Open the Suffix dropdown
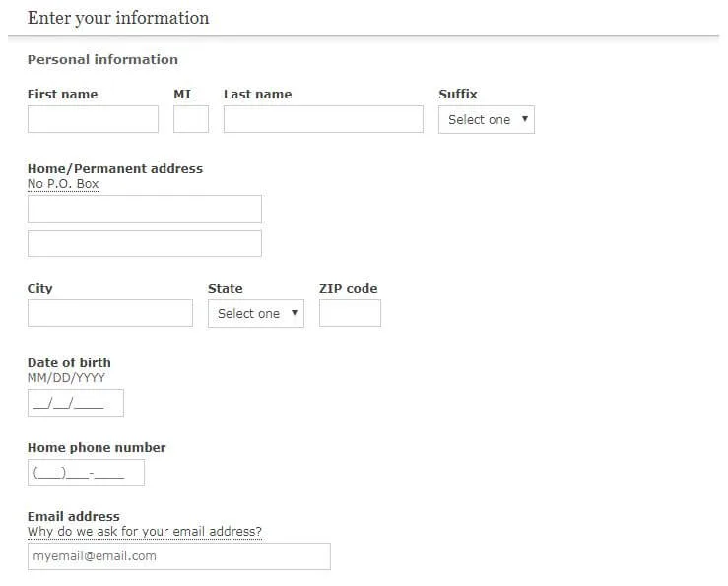This screenshot has width=728, height=586. click(486, 120)
